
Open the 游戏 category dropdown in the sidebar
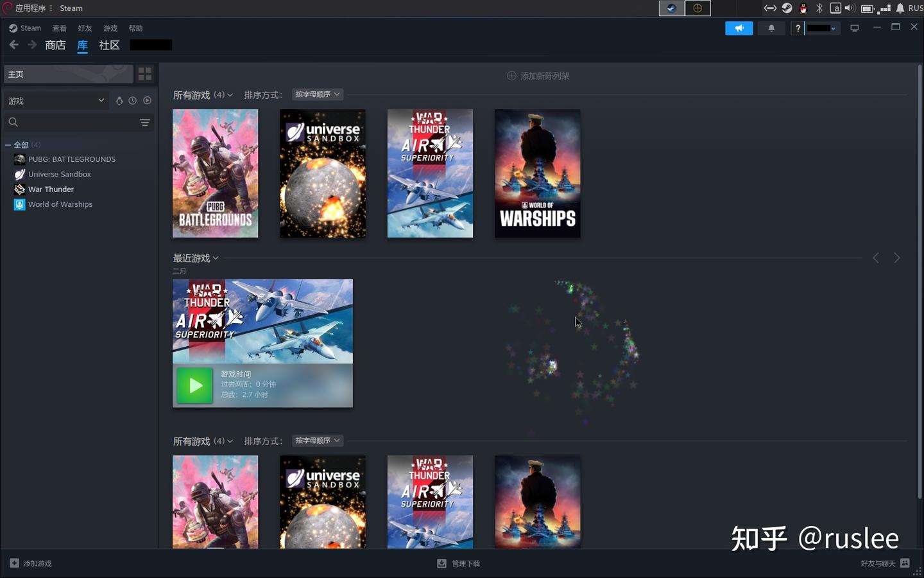(x=55, y=101)
